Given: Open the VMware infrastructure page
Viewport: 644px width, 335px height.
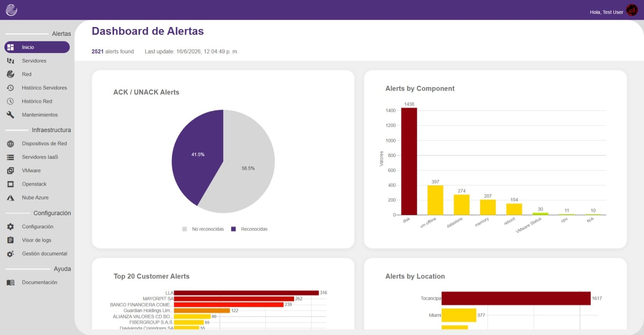Looking at the screenshot, I should coord(31,171).
